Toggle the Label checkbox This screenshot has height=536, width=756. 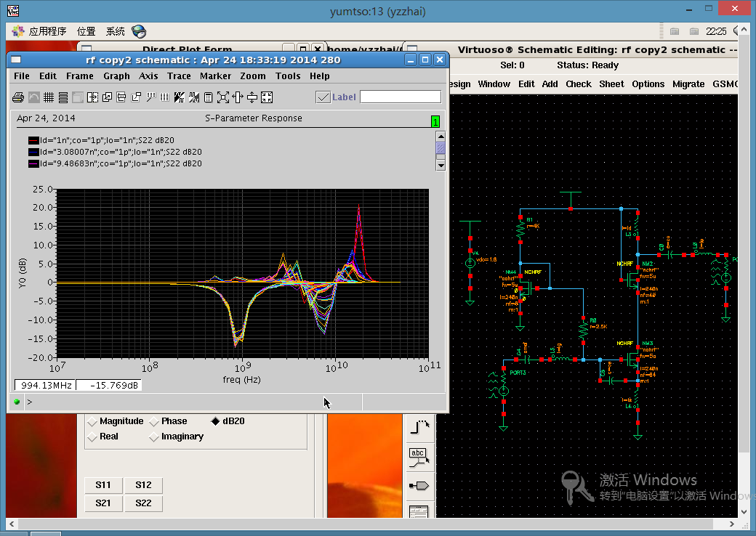point(323,97)
